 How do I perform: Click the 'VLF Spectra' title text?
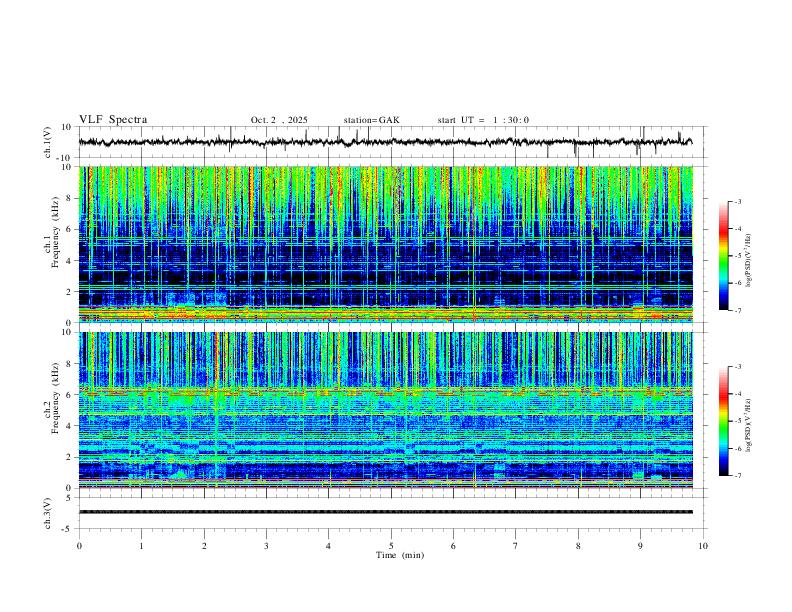pos(113,120)
